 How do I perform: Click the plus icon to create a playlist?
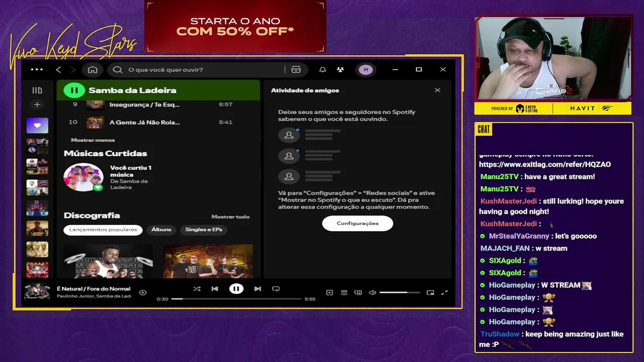pyautogui.click(x=37, y=105)
